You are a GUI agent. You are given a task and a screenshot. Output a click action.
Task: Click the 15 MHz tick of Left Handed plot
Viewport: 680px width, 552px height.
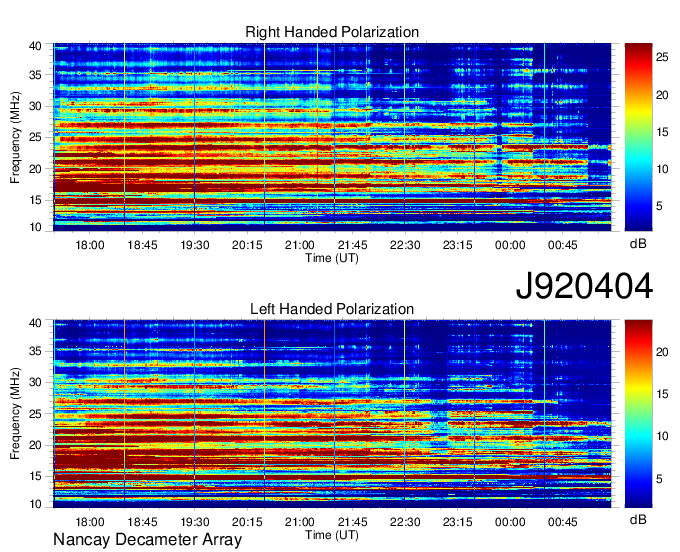(x=36, y=477)
